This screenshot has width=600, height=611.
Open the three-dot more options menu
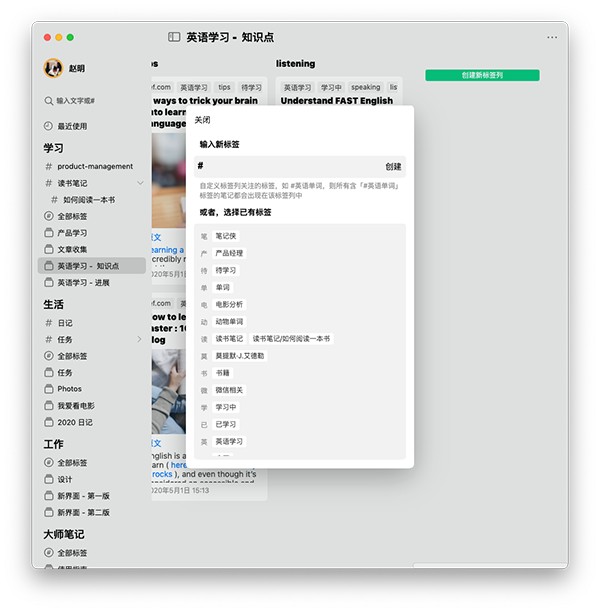click(552, 37)
